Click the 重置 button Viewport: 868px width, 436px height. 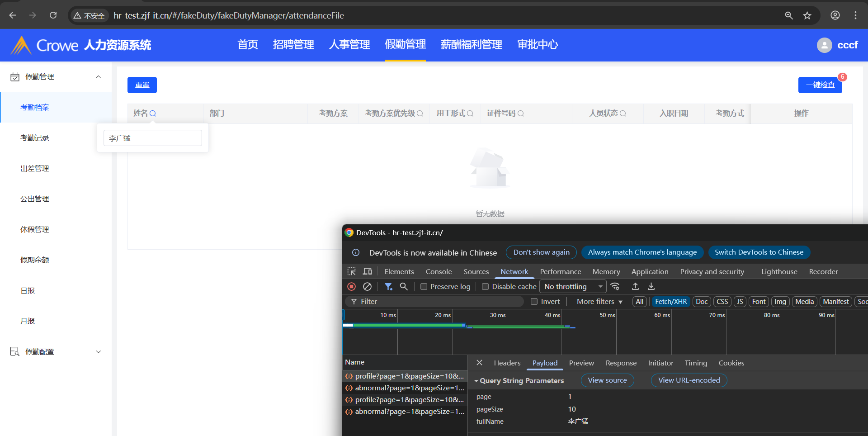click(142, 85)
